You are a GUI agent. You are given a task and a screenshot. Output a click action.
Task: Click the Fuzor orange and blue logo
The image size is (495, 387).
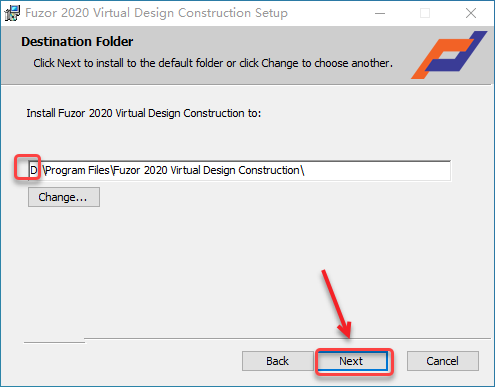point(449,55)
